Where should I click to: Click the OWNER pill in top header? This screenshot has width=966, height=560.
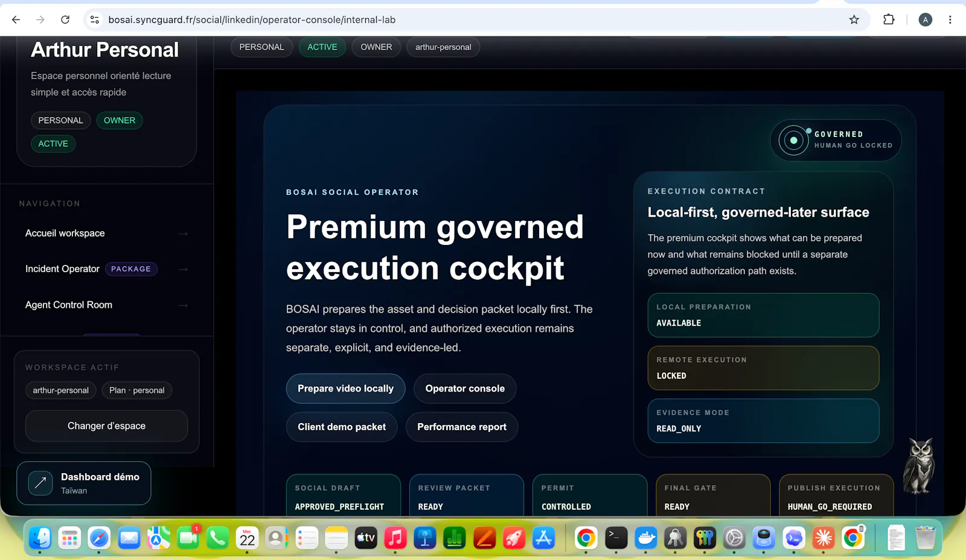[376, 47]
